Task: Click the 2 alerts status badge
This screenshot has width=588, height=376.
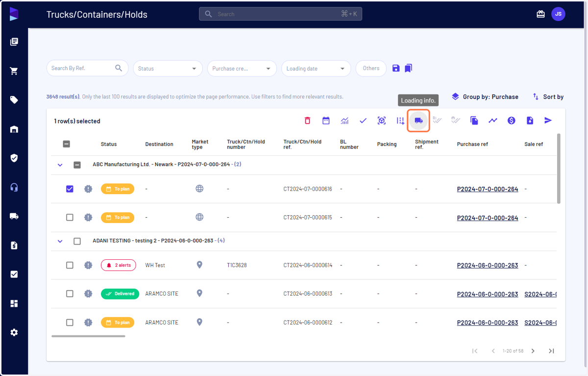Action: click(118, 265)
